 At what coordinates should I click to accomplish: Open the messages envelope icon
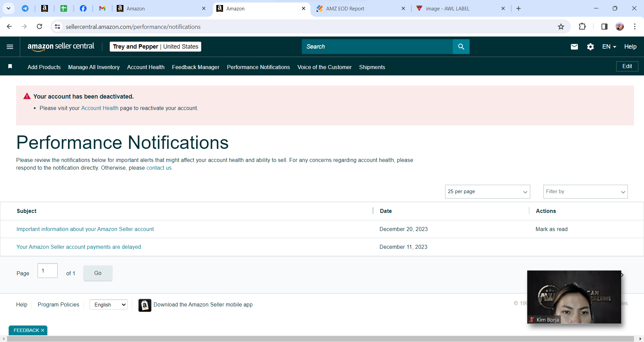point(574,47)
